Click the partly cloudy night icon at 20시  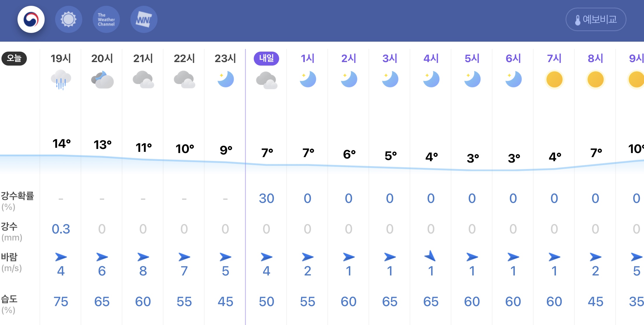pyautogui.click(x=102, y=80)
